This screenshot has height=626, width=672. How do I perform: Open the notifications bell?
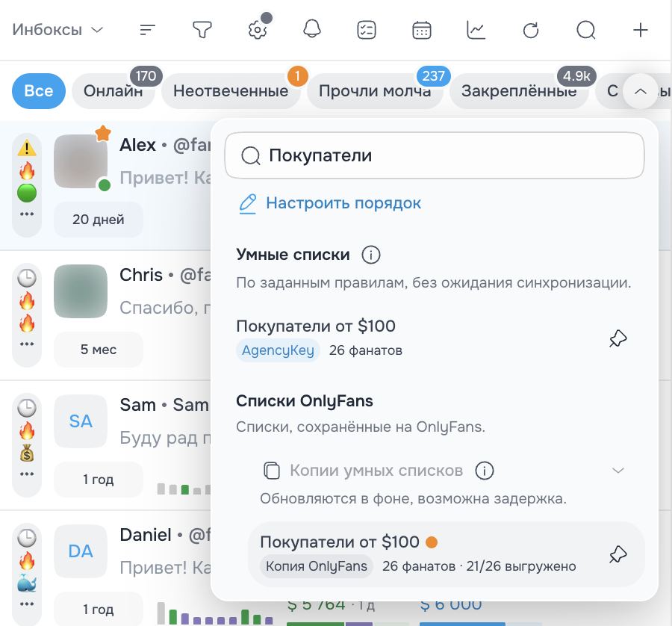[x=312, y=30]
